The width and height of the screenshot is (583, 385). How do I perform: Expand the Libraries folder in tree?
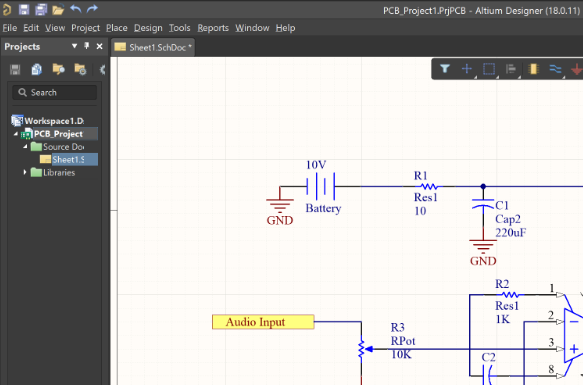pyautogui.click(x=25, y=173)
